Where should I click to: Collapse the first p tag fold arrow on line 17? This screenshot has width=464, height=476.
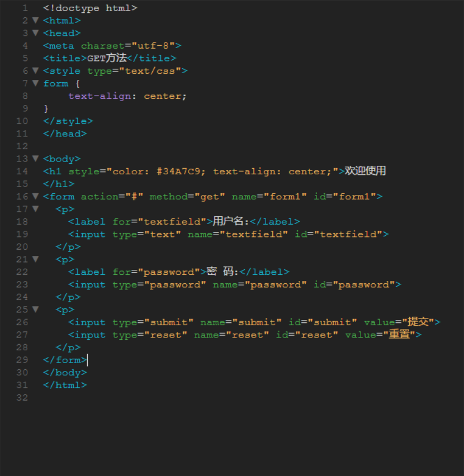click(36, 209)
